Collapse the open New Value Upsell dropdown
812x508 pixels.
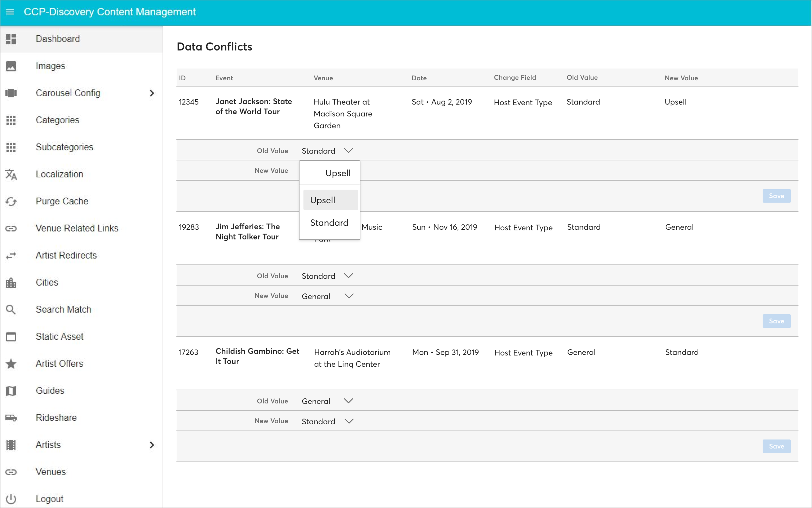click(x=329, y=173)
